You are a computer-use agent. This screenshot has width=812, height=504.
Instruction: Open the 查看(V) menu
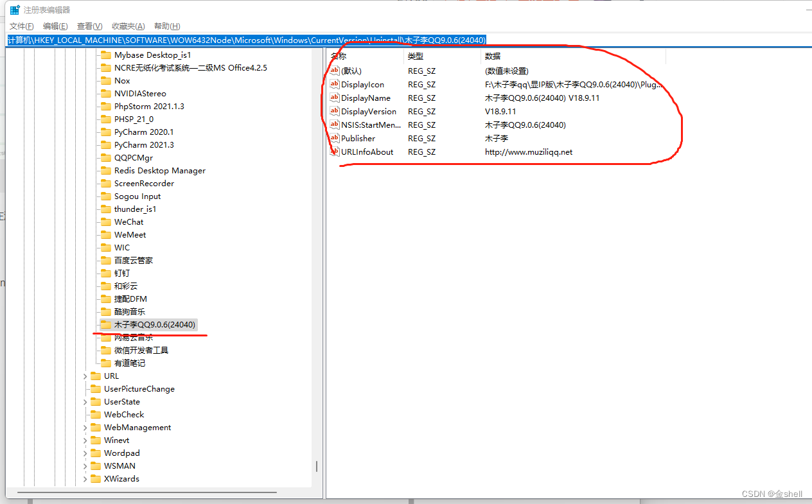89,26
